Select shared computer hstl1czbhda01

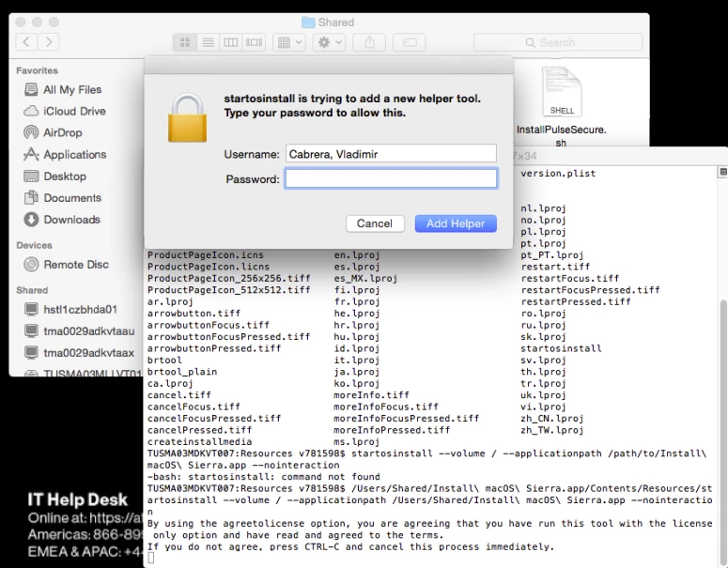coord(80,310)
